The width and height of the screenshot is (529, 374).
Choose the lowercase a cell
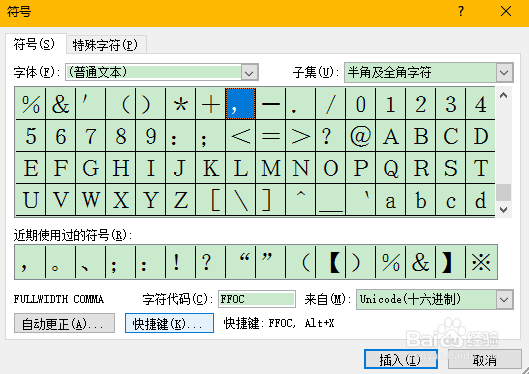[390, 200]
